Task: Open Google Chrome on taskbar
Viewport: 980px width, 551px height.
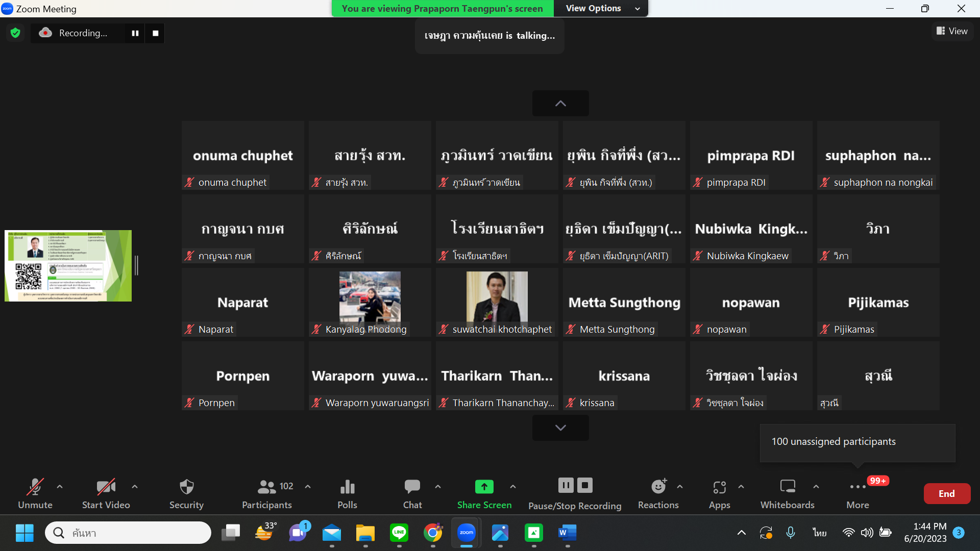Action: click(x=433, y=533)
